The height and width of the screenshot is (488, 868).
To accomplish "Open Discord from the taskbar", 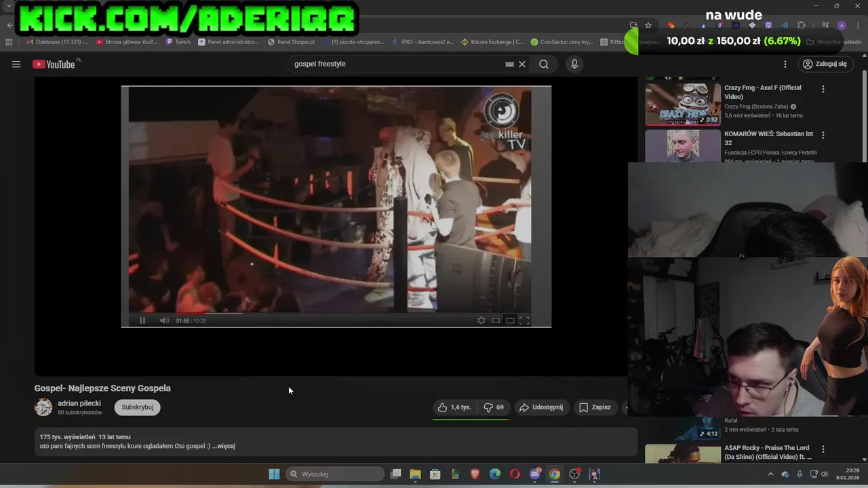I will click(x=535, y=474).
